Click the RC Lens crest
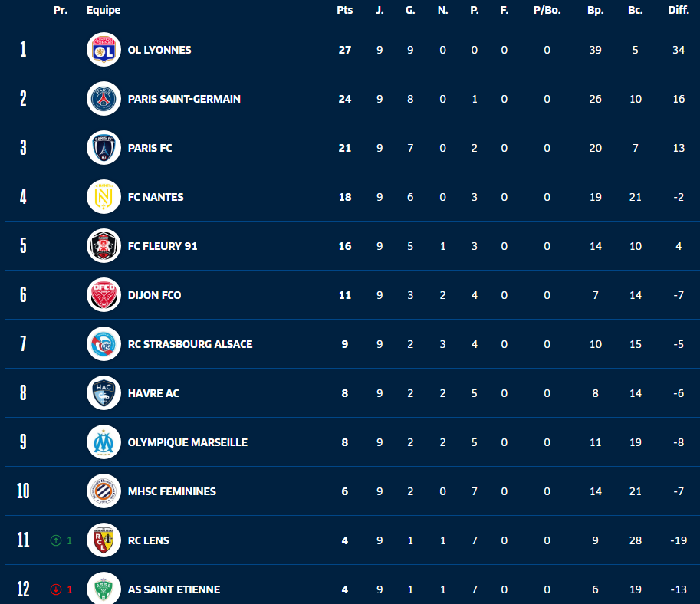 [x=104, y=540]
